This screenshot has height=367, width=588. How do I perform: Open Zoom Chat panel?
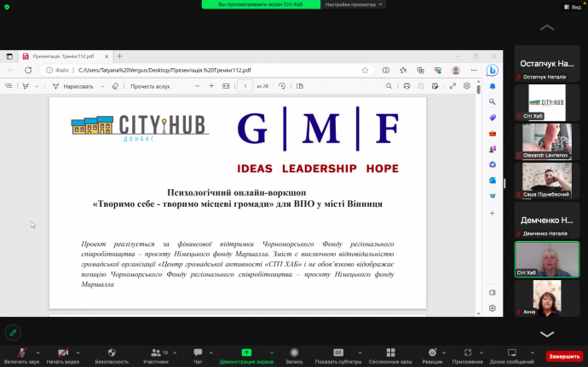pos(198,356)
